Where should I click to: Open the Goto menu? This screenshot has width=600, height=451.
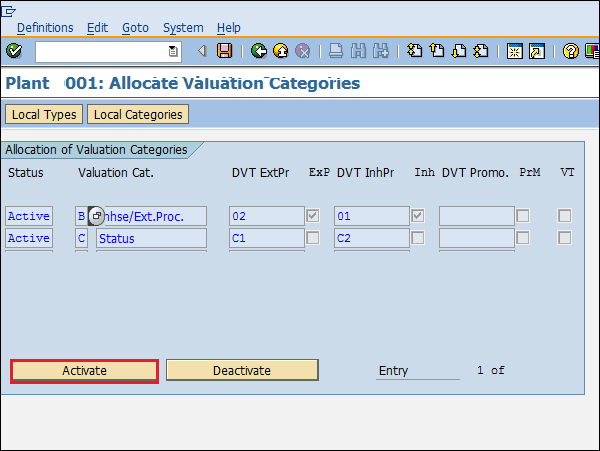pos(135,28)
